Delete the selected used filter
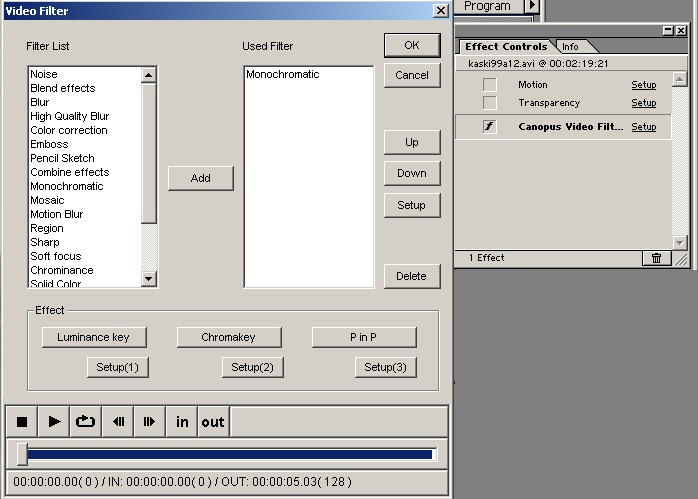The height and width of the screenshot is (499, 698). point(412,276)
